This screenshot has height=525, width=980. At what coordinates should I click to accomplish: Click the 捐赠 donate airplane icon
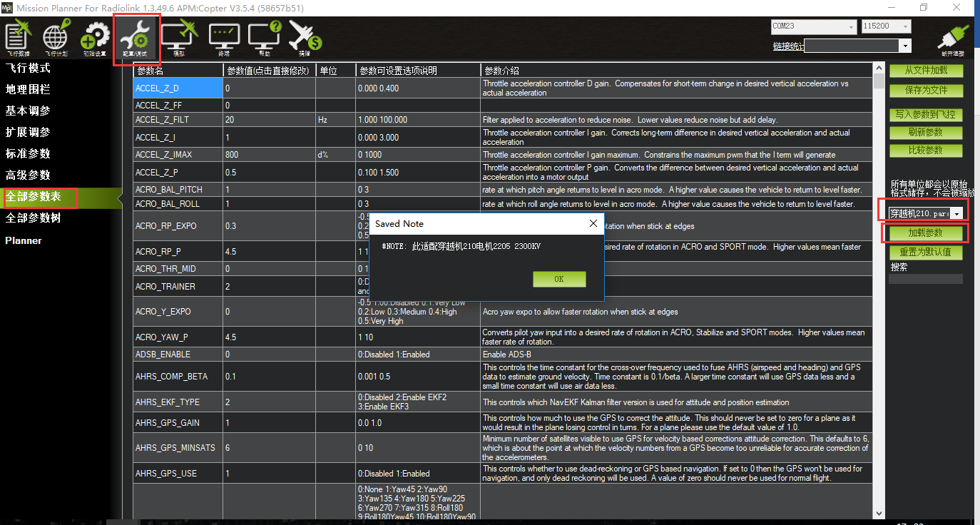[305, 37]
